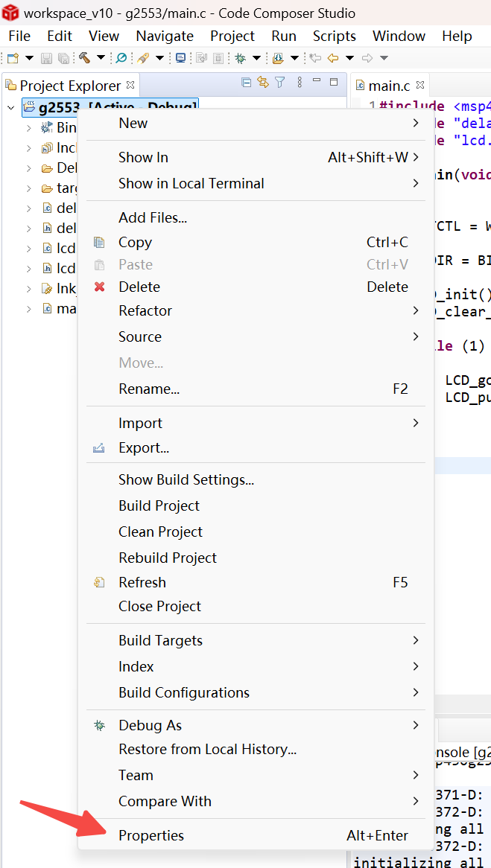Click the flashlight search icon in toolbar

click(x=144, y=57)
